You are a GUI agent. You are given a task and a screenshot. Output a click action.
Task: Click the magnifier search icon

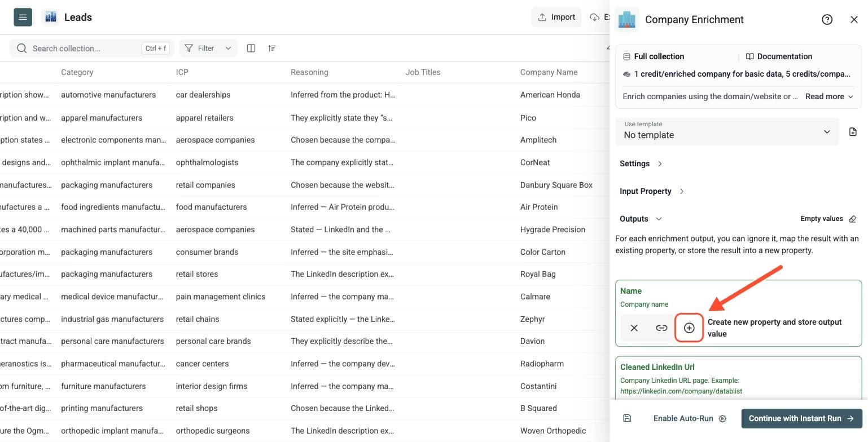tap(22, 48)
